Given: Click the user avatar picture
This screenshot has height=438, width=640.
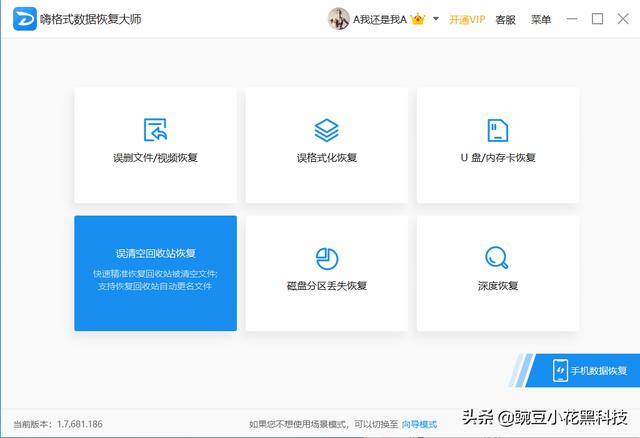Looking at the screenshot, I should [339, 19].
